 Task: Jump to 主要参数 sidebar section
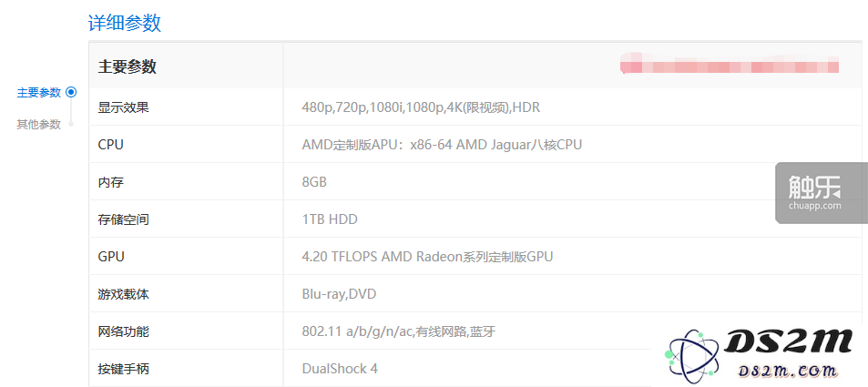click(39, 93)
